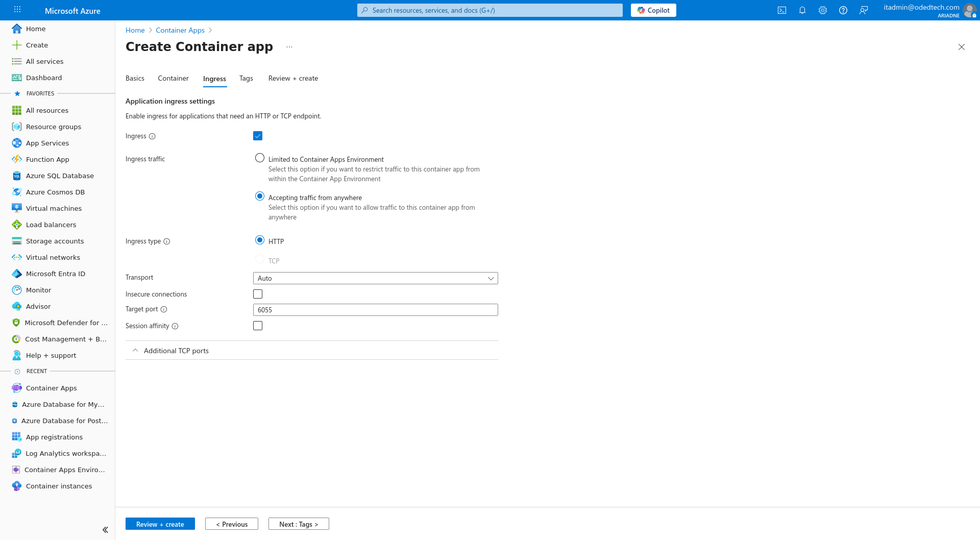Viewport: 980px width, 540px height.
Task: Click the All resources grid icon
Action: point(17,110)
